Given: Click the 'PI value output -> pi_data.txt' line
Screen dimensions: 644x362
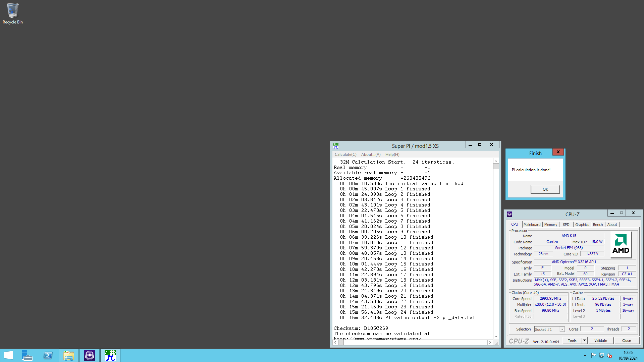Looking at the screenshot, I should pyautogui.click(x=408, y=317).
